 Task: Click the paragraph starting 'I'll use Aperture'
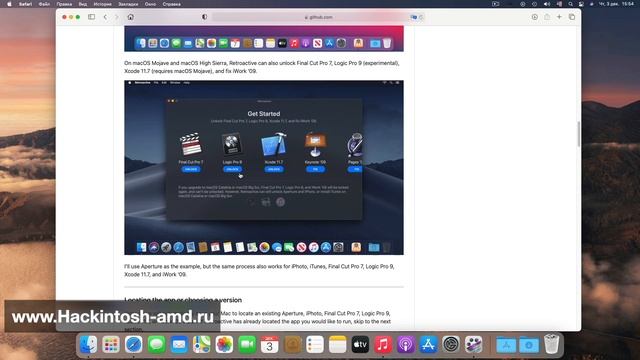point(259,270)
